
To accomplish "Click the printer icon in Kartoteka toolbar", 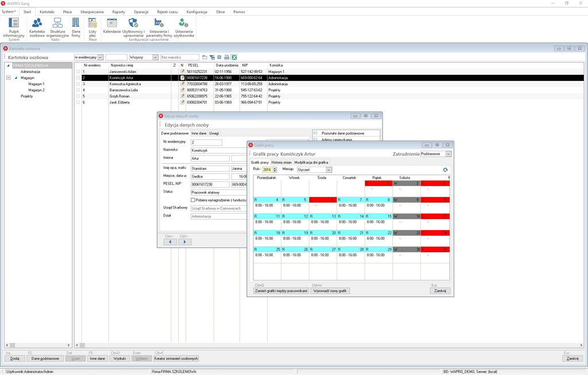I will (x=227, y=57).
